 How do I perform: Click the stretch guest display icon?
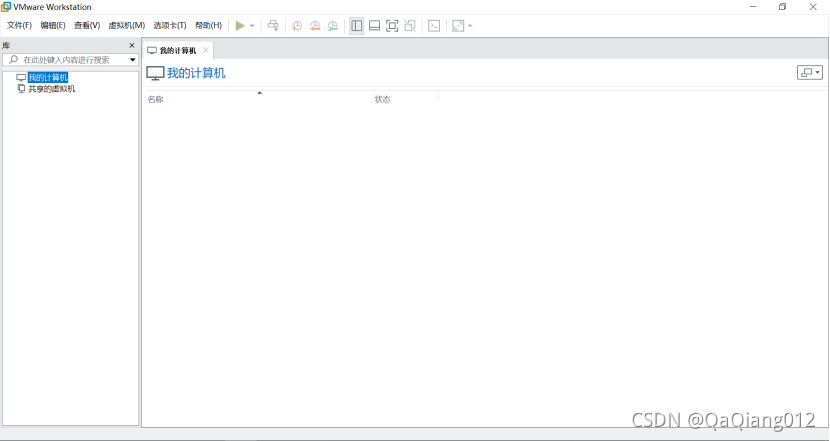(458, 25)
